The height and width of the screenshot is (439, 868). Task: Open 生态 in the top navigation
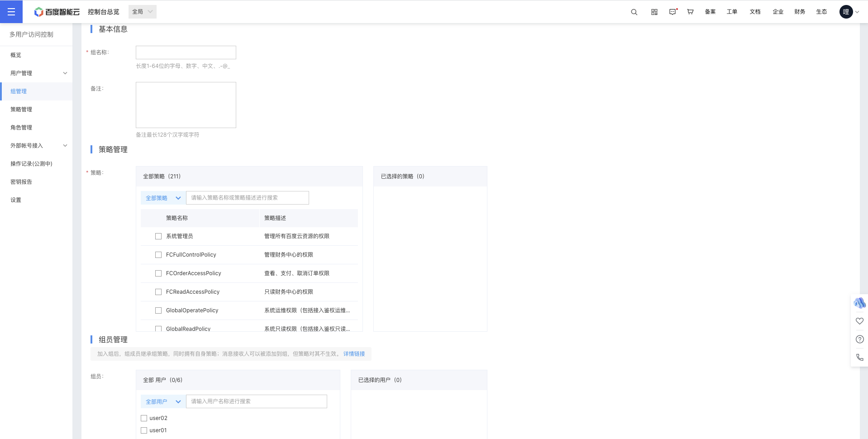coord(821,12)
